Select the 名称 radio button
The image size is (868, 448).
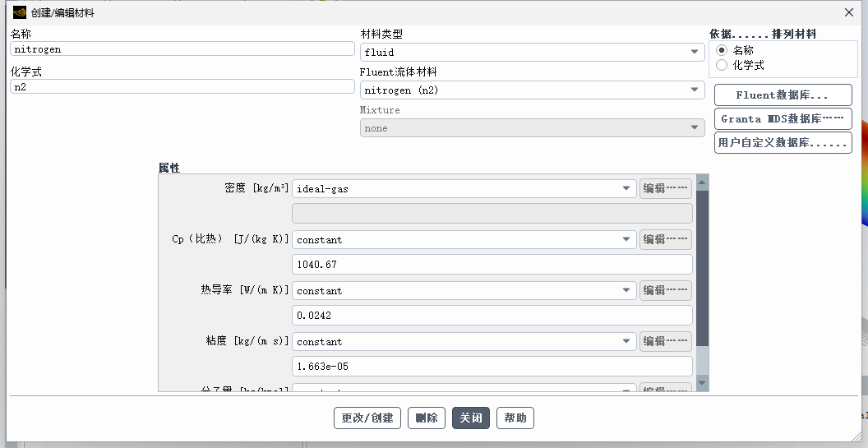[722, 50]
